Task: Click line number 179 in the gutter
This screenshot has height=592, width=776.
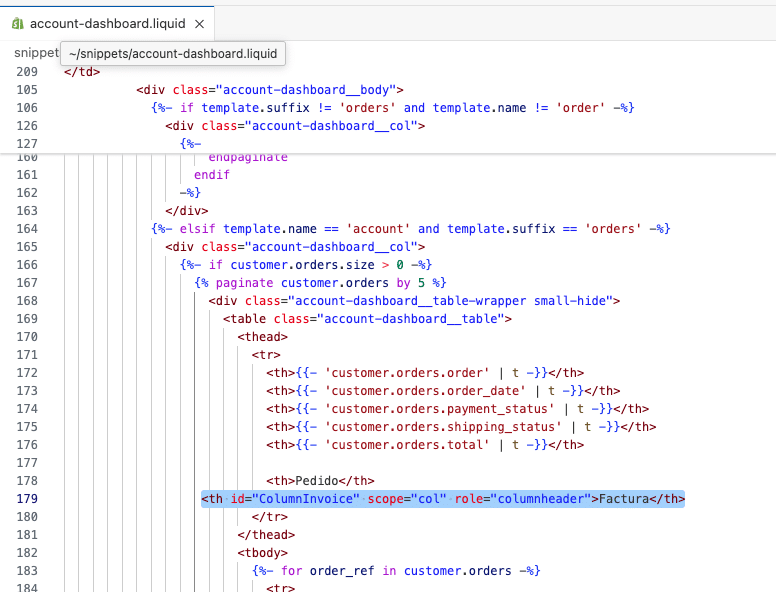Action: [x=27, y=499]
